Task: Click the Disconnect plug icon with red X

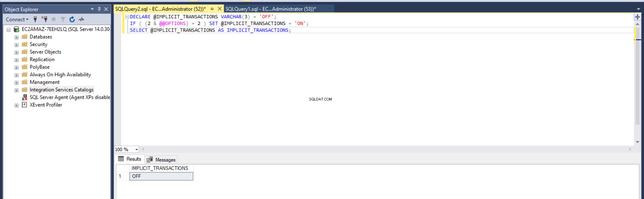Action: (44, 19)
